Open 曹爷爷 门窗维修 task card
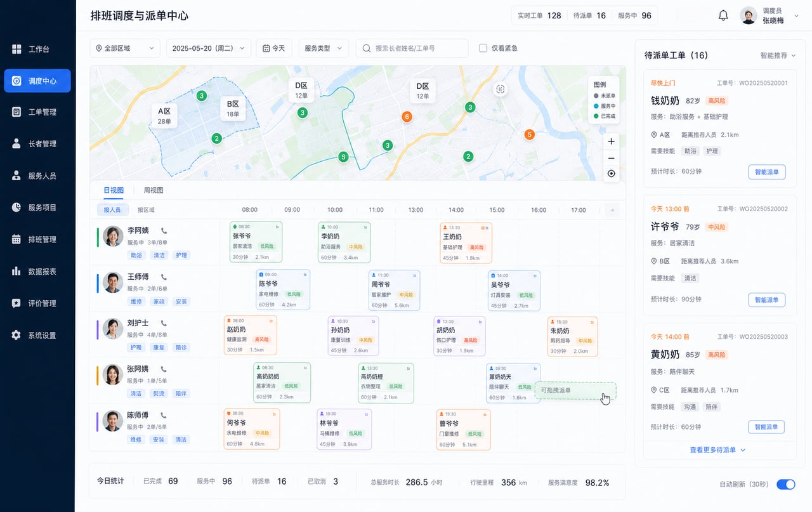 point(464,430)
